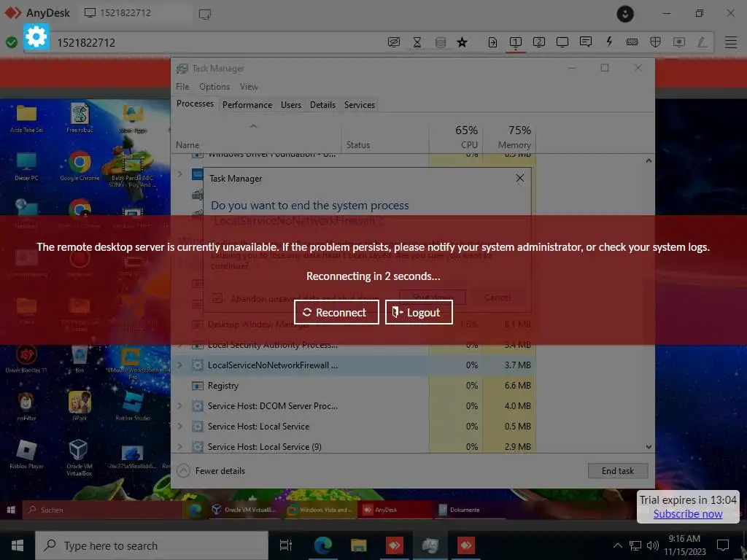Open the AnyDesk hamburger main menu
Screen dimensions: 747x560
tap(731, 42)
